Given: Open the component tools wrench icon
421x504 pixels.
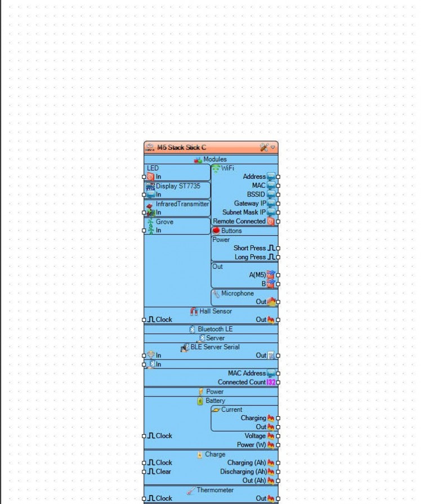Looking at the screenshot, I should click(264, 147).
